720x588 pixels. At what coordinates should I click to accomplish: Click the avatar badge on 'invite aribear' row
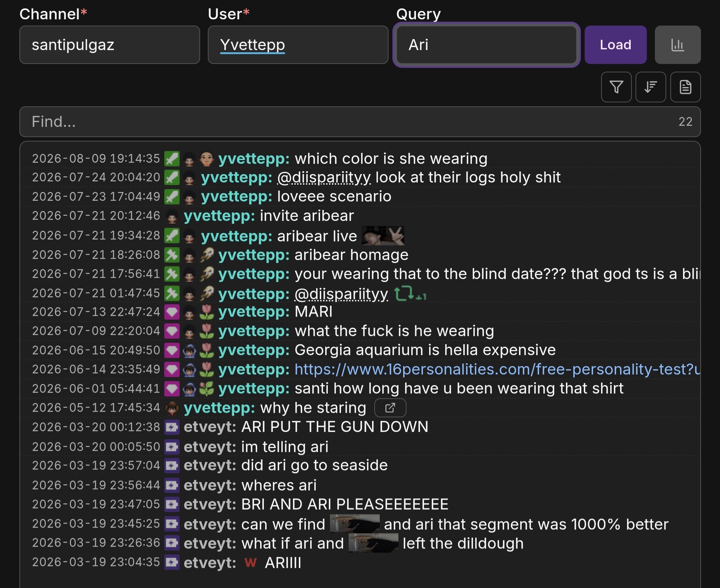pos(172,216)
